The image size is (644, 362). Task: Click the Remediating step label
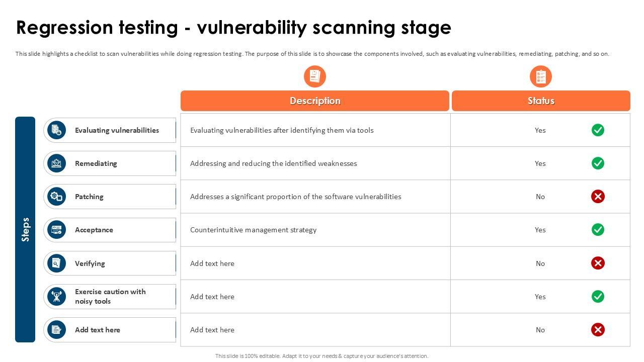pos(96,163)
